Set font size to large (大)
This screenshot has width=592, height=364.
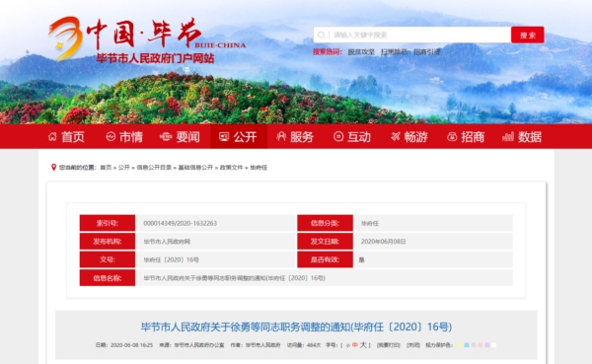pyautogui.click(x=363, y=344)
